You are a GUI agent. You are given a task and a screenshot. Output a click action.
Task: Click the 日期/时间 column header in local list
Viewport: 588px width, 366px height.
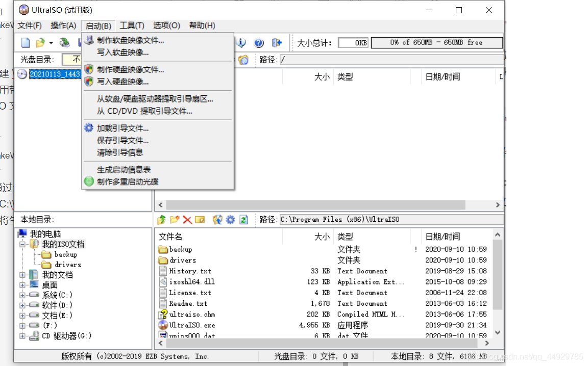443,237
